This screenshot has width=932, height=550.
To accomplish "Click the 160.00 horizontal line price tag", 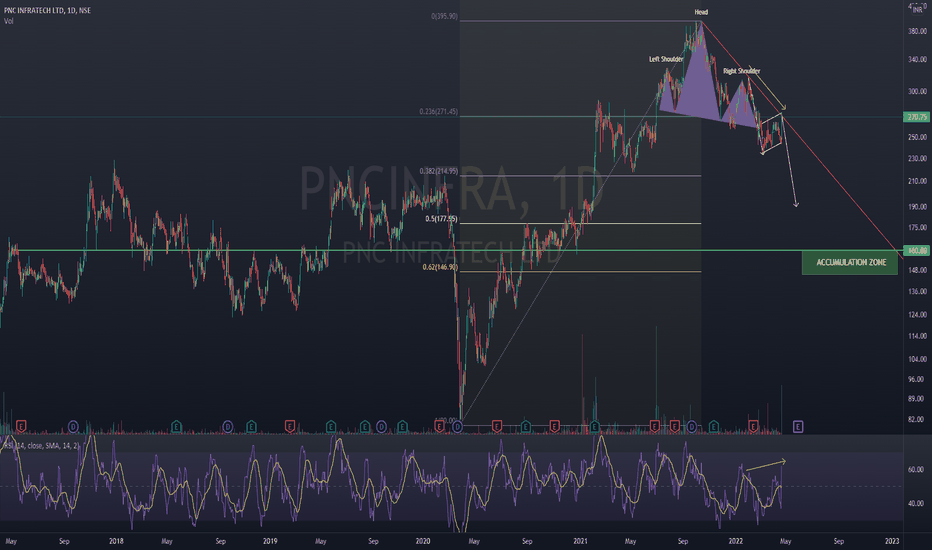I will [917, 250].
